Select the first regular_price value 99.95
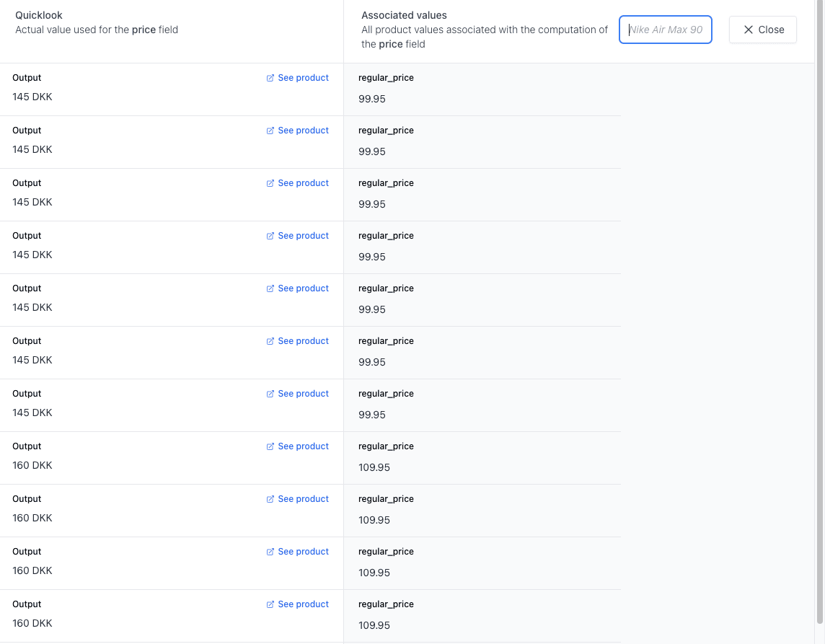Viewport: 825px width, 644px height. 371,99
